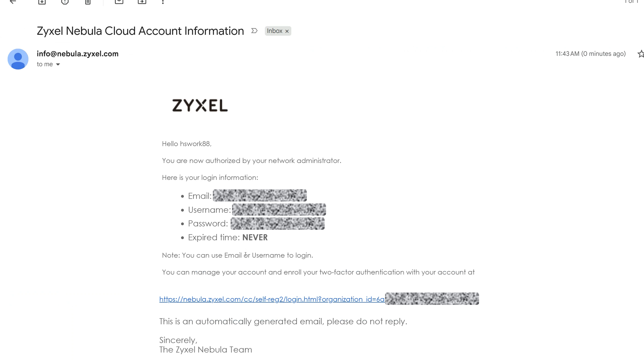Report this message as spam

(65, 2)
